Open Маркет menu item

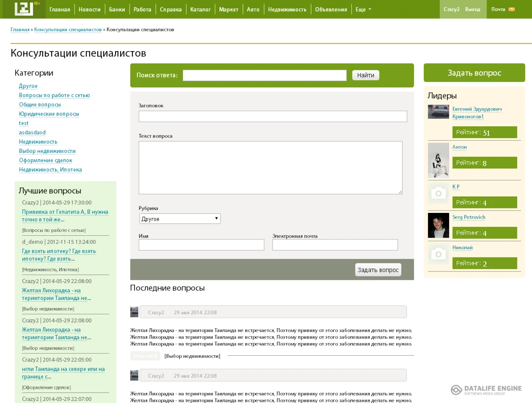click(229, 9)
